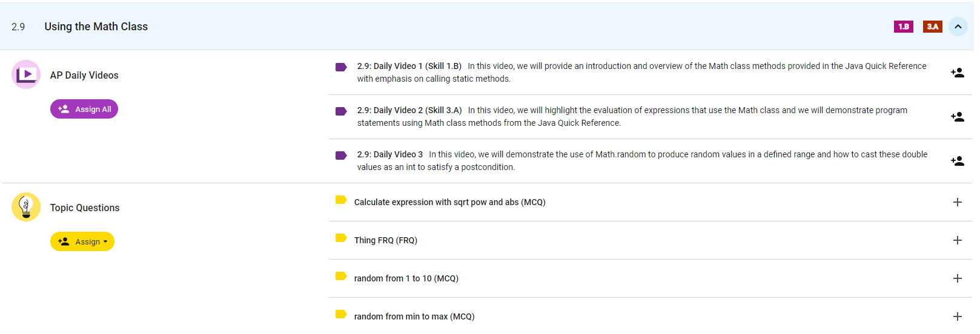Click purple tag icon beside Daily Video 3
This screenshot has height=334, width=980.
341,156
